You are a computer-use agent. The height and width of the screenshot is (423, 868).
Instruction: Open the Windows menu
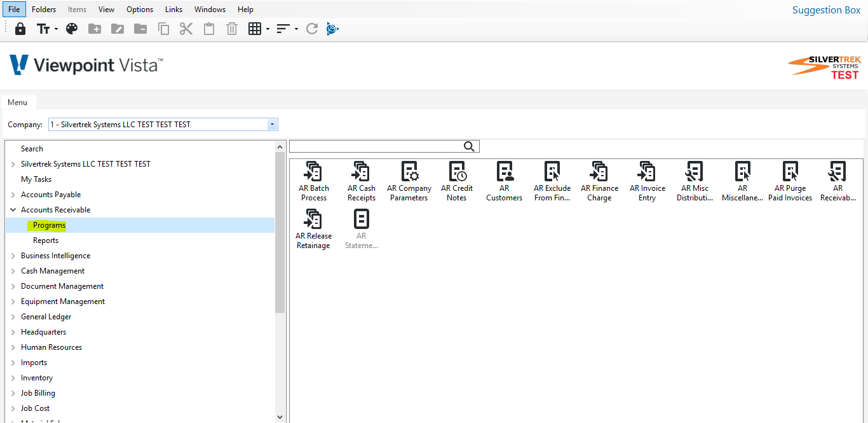[x=210, y=10]
